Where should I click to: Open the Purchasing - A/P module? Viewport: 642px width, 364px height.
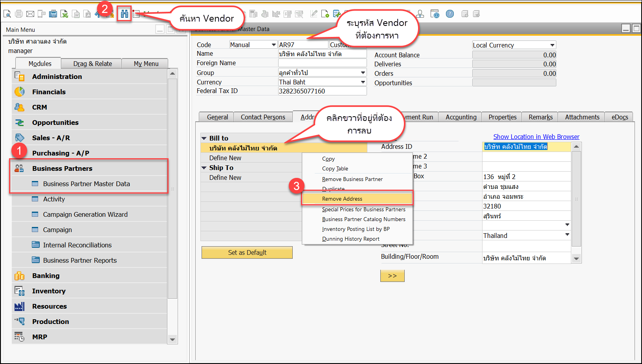tap(90, 153)
